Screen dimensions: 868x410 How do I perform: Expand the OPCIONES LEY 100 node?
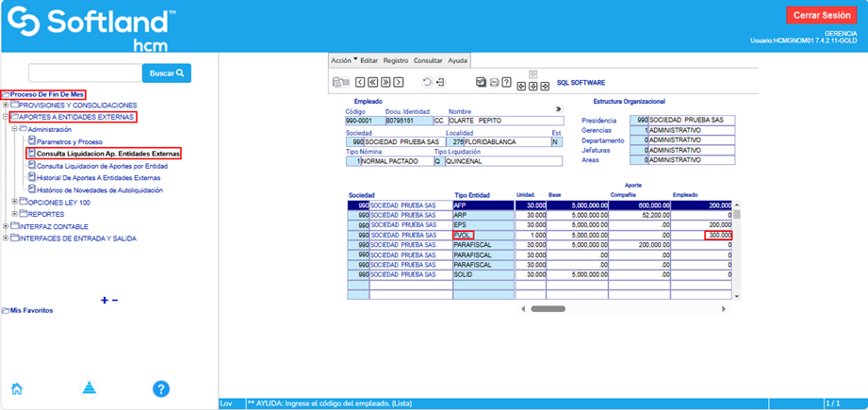[14, 202]
